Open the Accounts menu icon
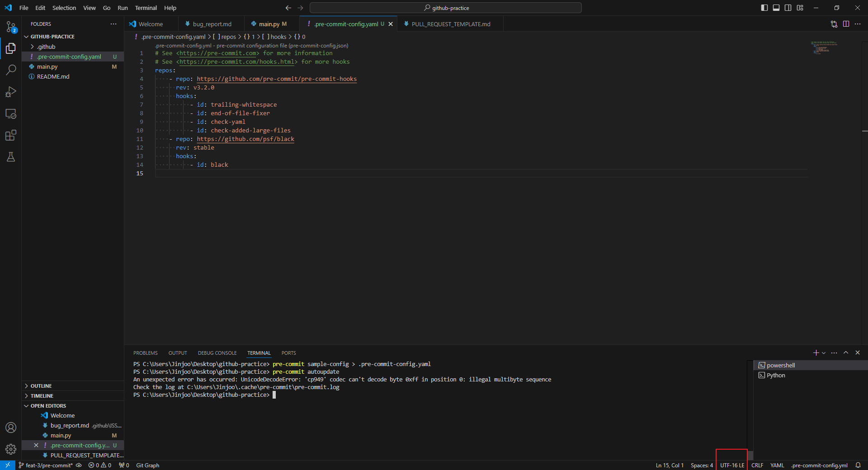 (x=11, y=428)
